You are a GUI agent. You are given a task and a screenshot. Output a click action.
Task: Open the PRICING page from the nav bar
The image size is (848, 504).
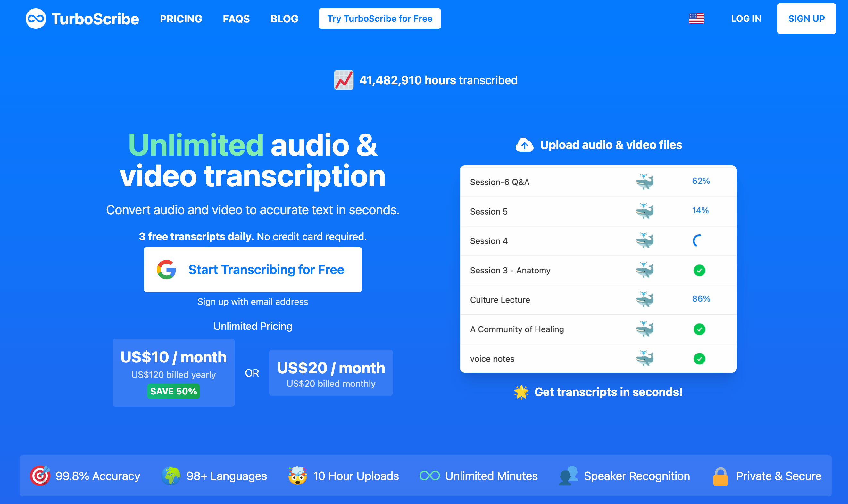(181, 19)
